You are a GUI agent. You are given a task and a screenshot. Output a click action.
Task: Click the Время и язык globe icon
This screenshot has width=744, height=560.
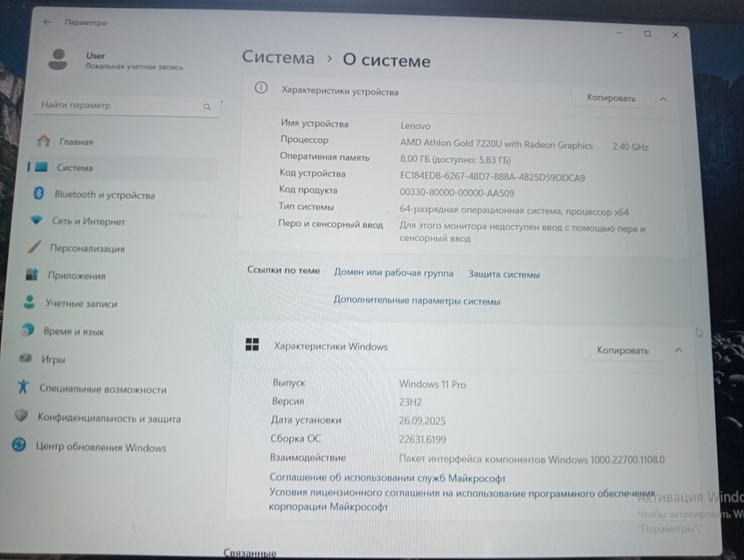27,330
